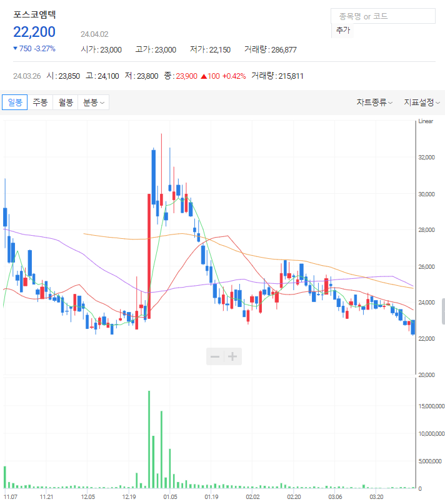Click the 32,000 price axis label
Viewport: 445px width, 504px height.
point(426,158)
